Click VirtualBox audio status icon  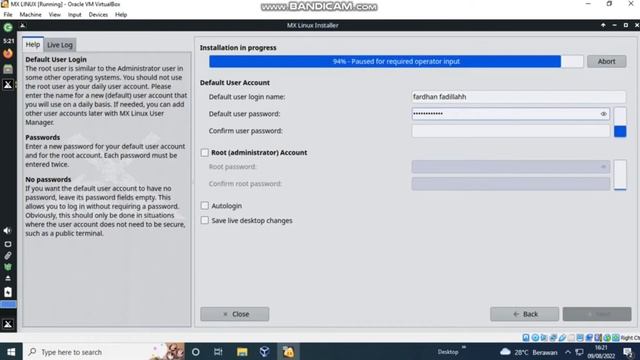click(544, 338)
